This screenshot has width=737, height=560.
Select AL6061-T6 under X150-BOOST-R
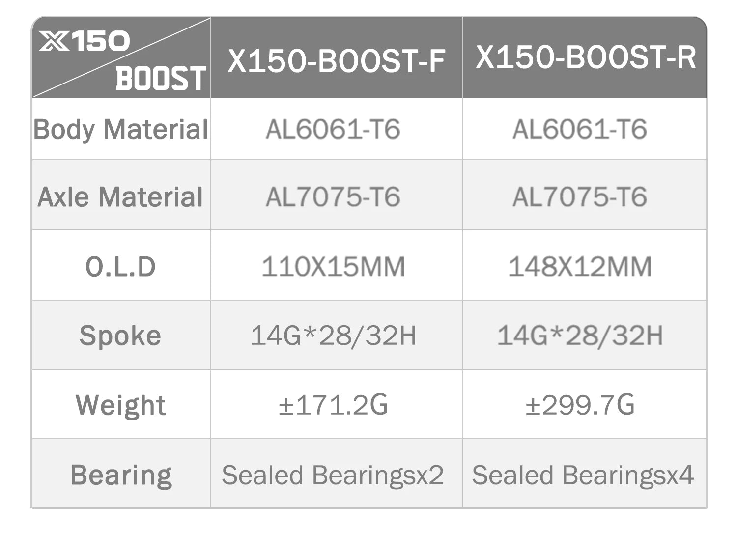[580, 129]
